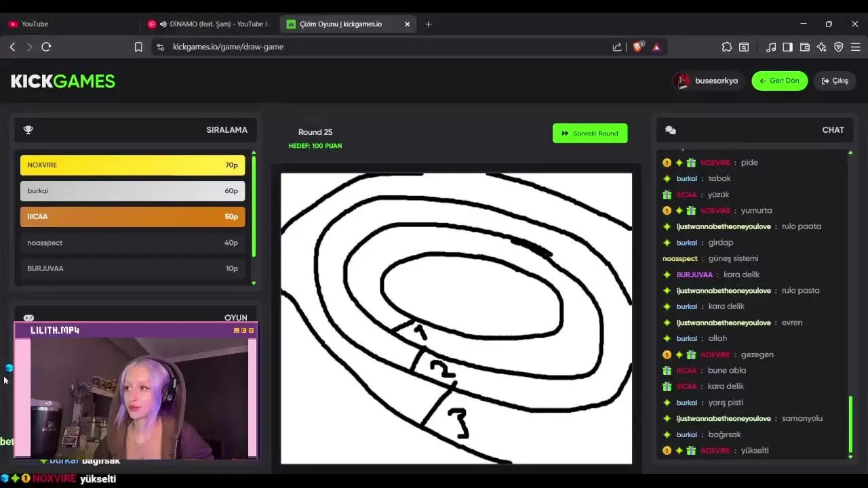Click the gamepad icon beside OYUN
Viewport: 868px width, 488px height.
[28, 317]
